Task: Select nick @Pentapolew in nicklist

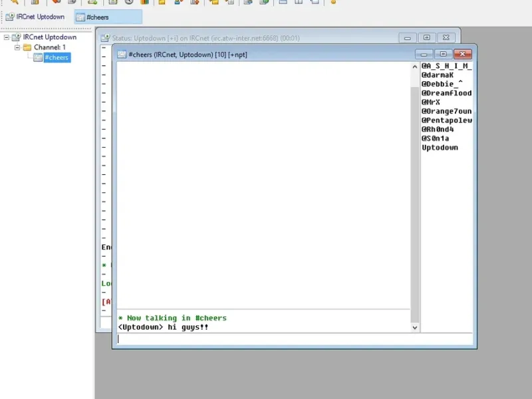Action: point(446,120)
